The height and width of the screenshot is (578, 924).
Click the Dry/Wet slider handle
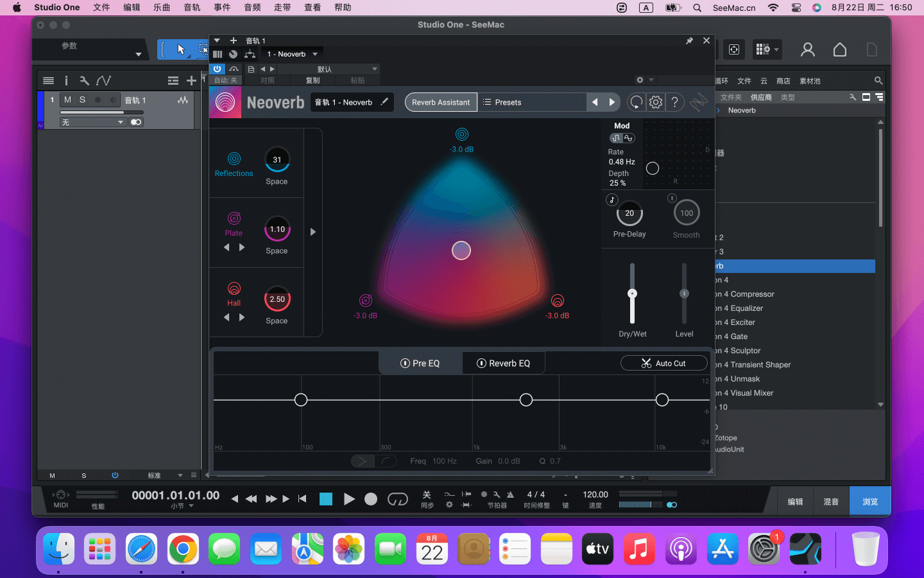(x=632, y=293)
